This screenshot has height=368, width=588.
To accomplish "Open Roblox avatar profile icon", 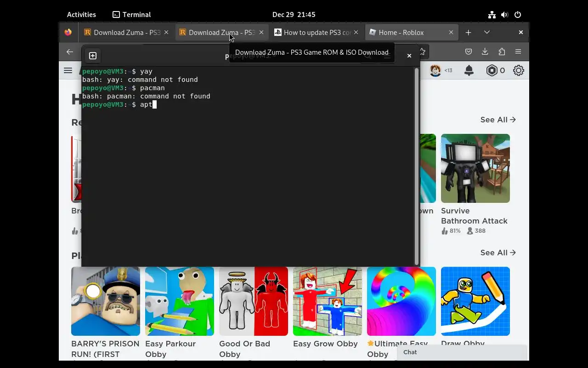I will (435, 70).
